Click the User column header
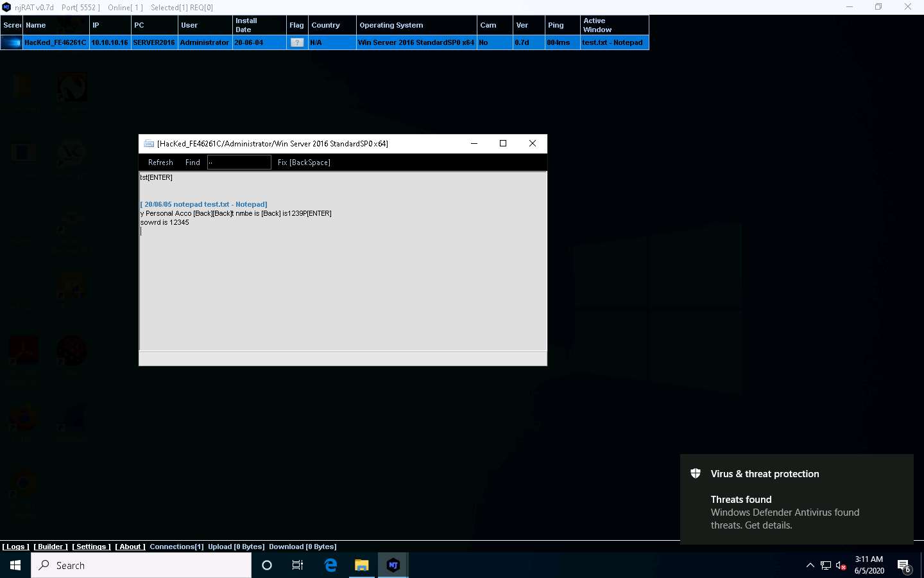The height and width of the screenshot is (578, 924). click(x=205, y=25)
